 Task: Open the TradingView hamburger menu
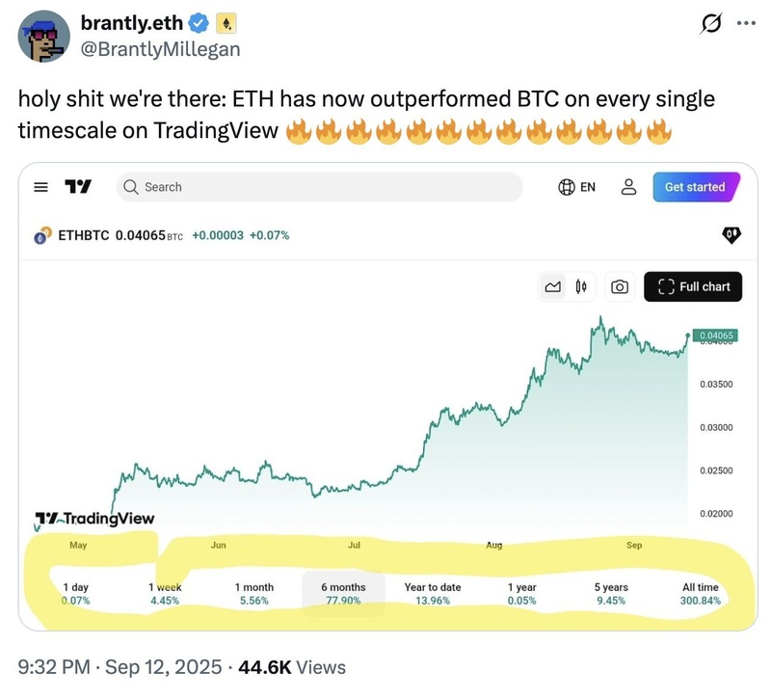pos(40,187)
